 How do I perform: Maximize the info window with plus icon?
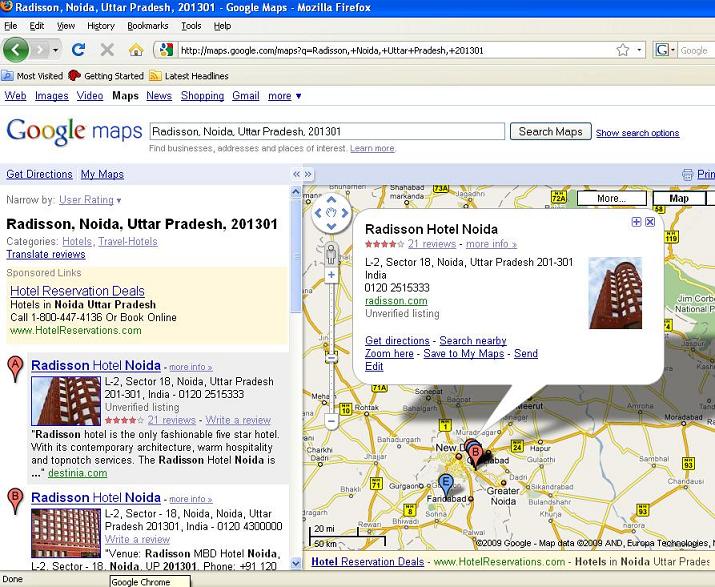pyautogui.click(x=636, y=222)
